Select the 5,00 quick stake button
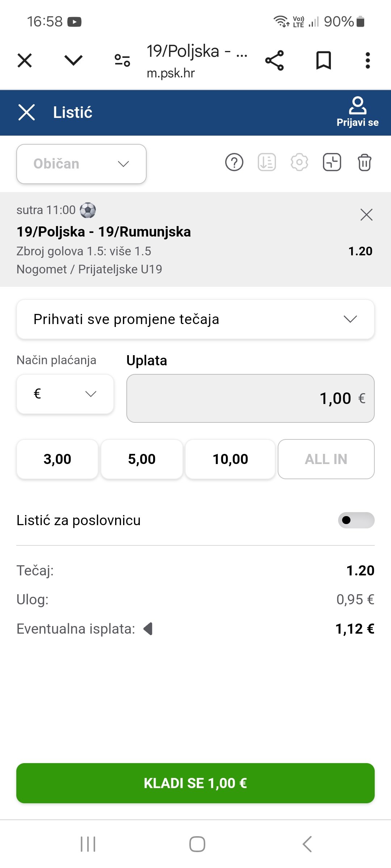The image size is (391, 868). point(142,459)
